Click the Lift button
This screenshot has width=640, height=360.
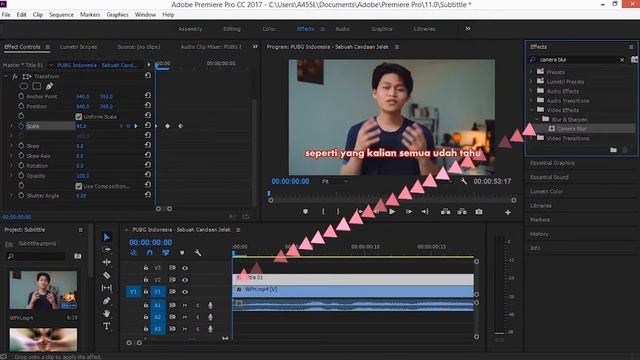click(x=445, y=211)
